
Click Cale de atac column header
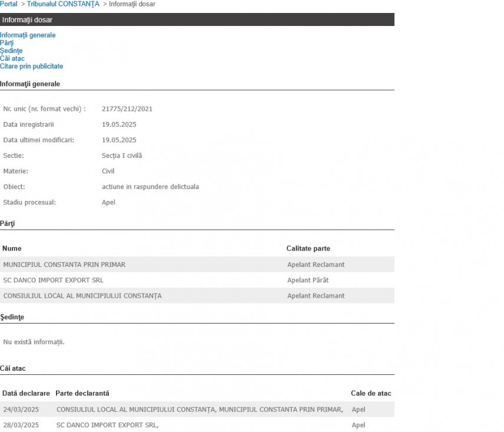371,394
